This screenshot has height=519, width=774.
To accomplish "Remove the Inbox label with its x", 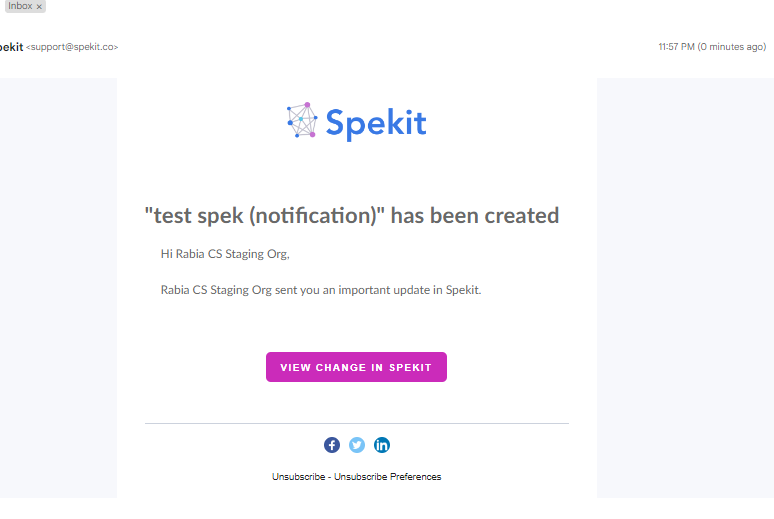I will click(39, 6).
